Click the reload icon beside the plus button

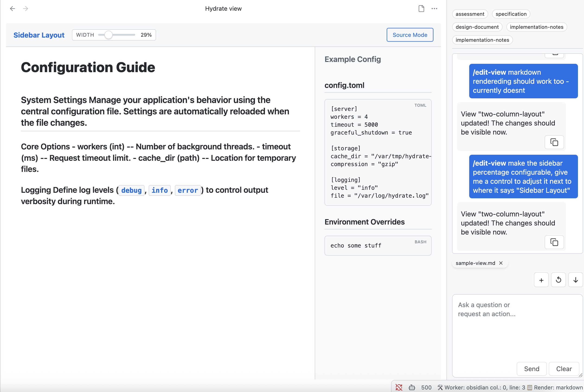click(x=558, y=280)
